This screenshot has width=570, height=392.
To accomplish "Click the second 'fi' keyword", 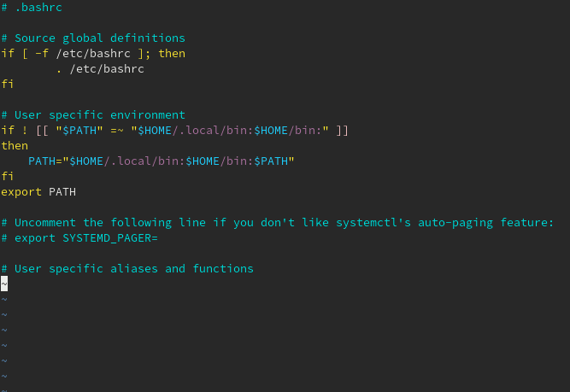I will tap(8, 177).
